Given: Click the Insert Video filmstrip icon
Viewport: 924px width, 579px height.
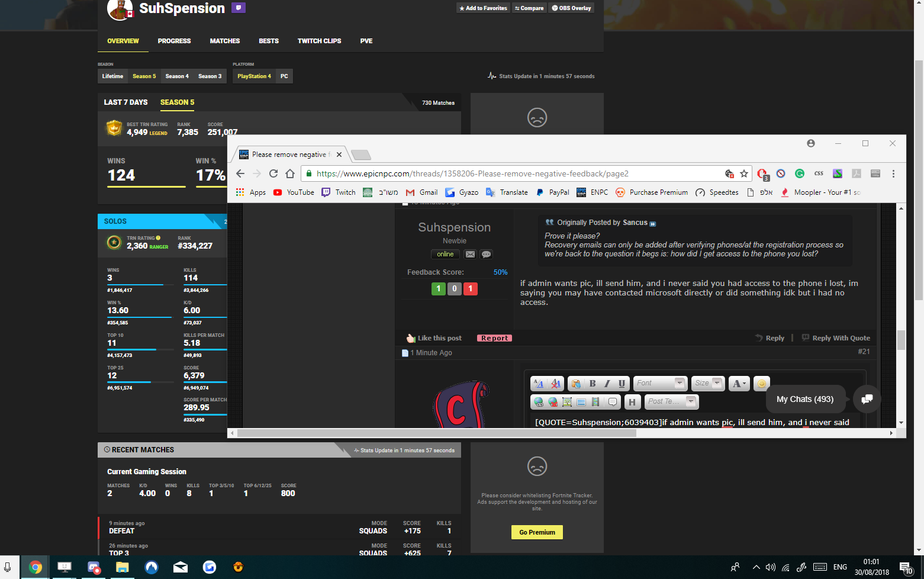Looking at the screenshot, I should [595, 402].
